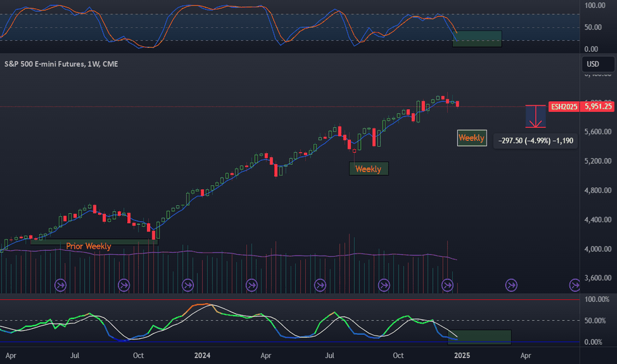Select the Prior Weekly text annotation
Image resolution: width=617 pixels, height=364 pixels.
[89, 246]
